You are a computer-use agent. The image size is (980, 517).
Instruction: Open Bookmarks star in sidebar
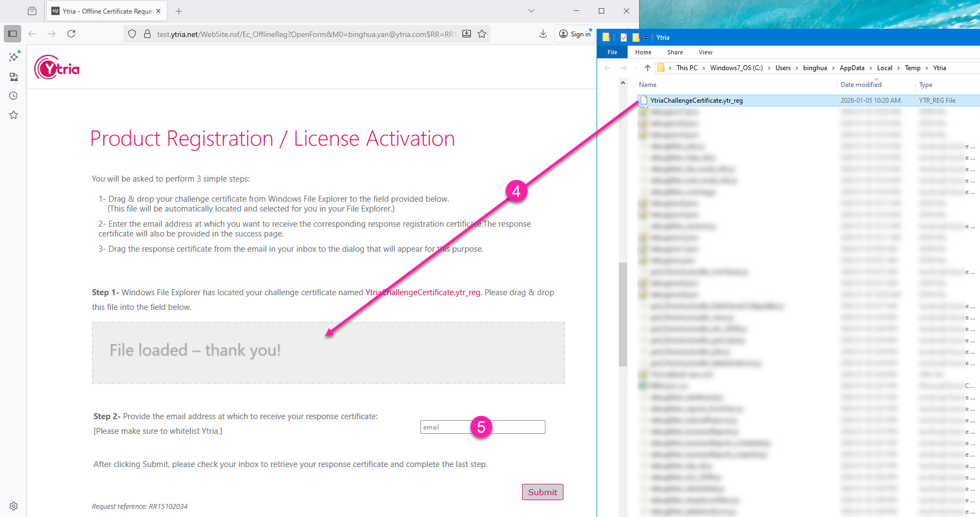tap(14, 115)
